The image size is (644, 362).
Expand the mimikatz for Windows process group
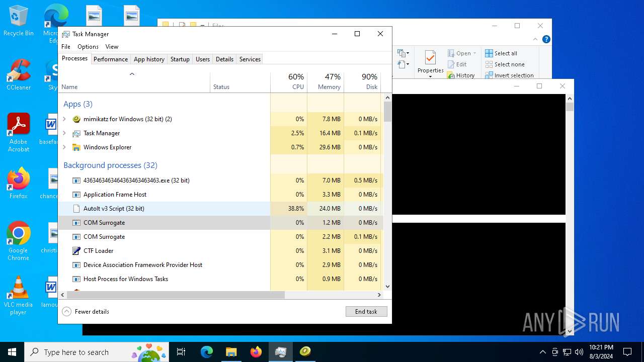pyautogui.click(x=64, y=119)
